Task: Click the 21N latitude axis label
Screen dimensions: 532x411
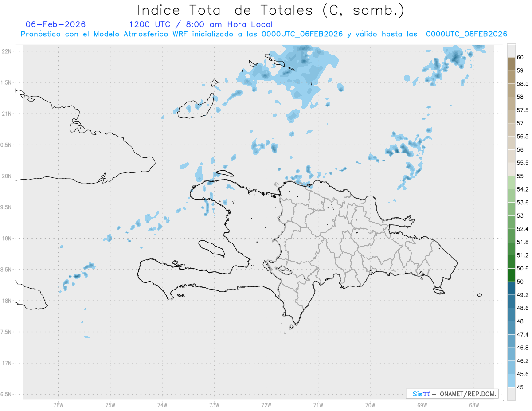Action: [7, 114]
